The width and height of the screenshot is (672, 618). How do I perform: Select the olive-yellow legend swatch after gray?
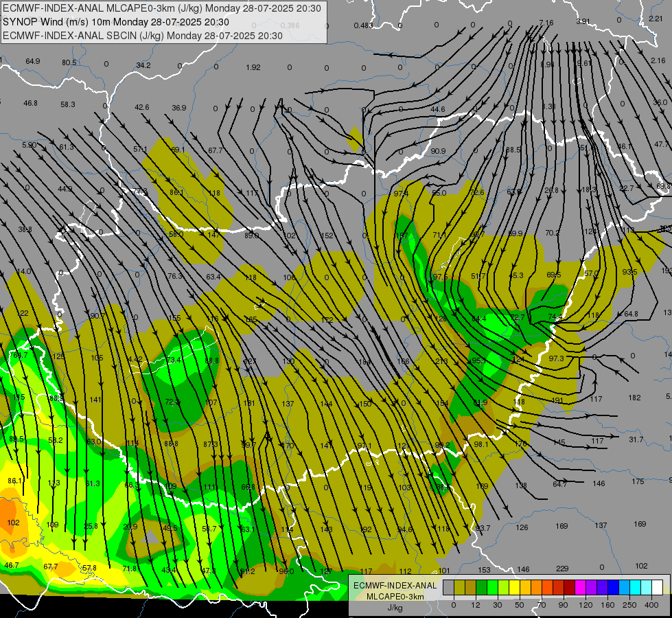pos(460,587)
